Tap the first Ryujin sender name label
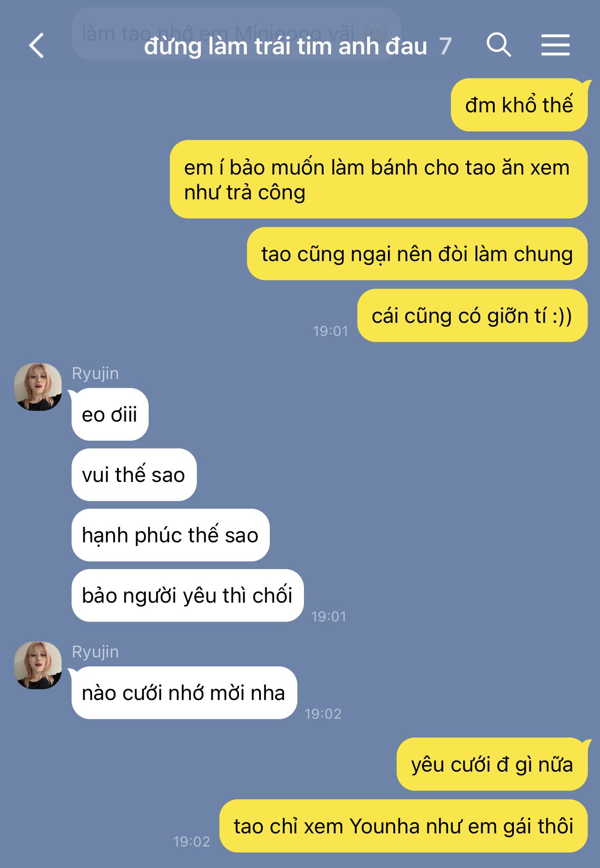Viewport: 600px width, 868px height. pyautogui.click(x=95, y=373)
